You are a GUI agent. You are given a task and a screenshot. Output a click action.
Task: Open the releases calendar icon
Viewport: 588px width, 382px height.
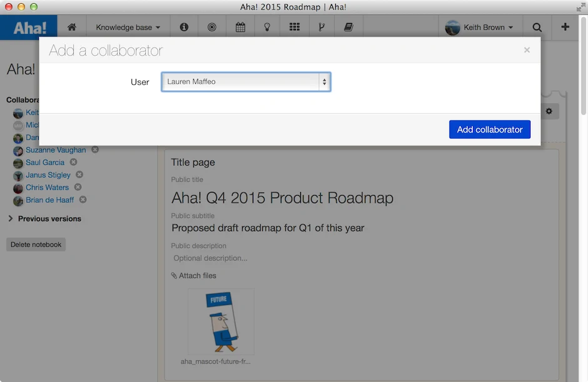point(240,27)
